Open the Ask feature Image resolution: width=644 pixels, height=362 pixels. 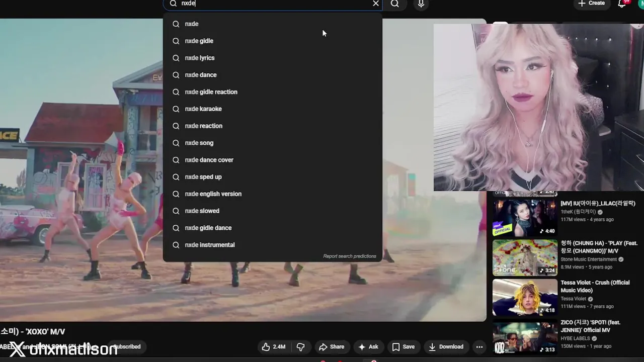click(x=368, y=347)
